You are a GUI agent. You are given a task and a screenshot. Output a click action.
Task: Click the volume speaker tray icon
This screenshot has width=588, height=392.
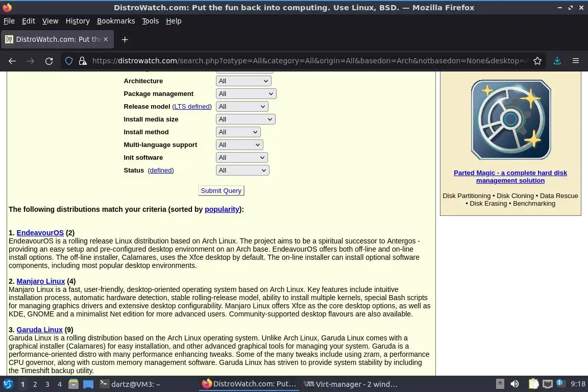pos(515,384)
